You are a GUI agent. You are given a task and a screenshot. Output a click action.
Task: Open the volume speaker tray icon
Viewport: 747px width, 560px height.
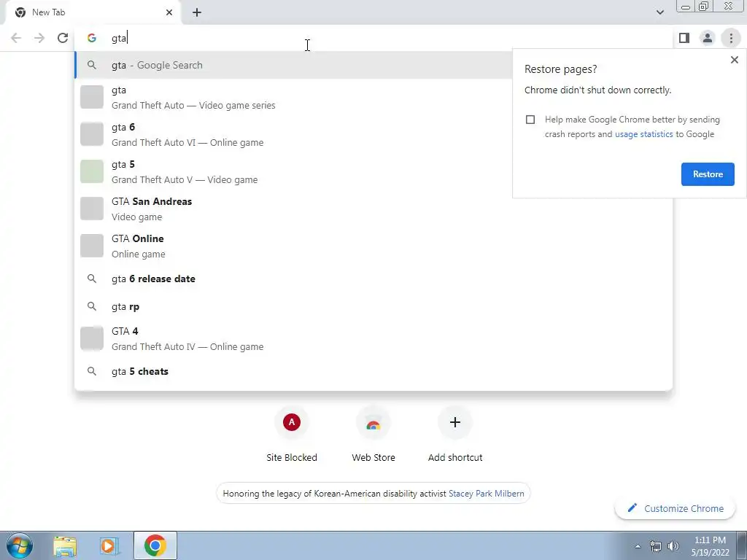coord(673,546)
